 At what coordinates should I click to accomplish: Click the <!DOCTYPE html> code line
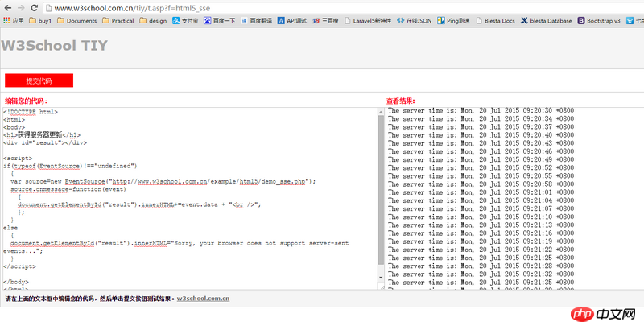pos(31,112)
